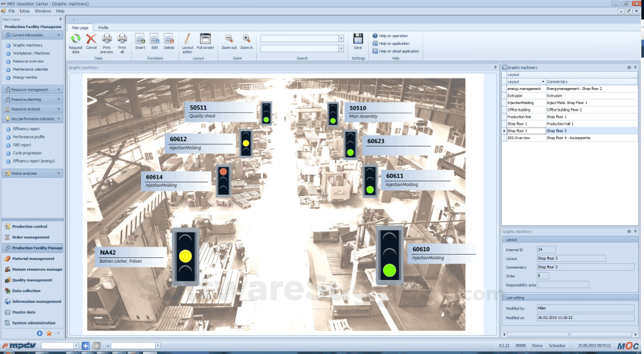Viewport: 644px width, 354px height.
Task: Open the first status bar dropdown arrow
Action: (76, 346)
